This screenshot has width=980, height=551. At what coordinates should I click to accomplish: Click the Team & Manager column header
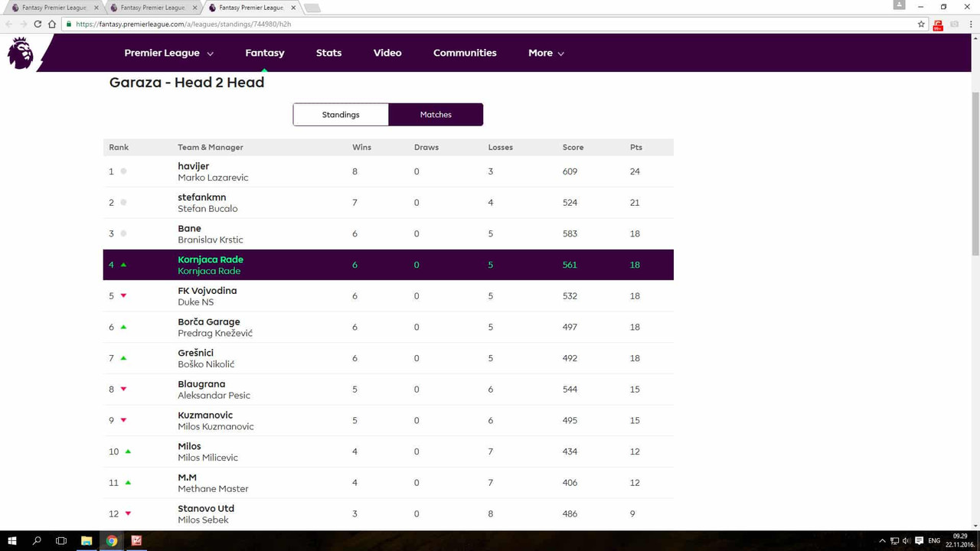(211, 147)
